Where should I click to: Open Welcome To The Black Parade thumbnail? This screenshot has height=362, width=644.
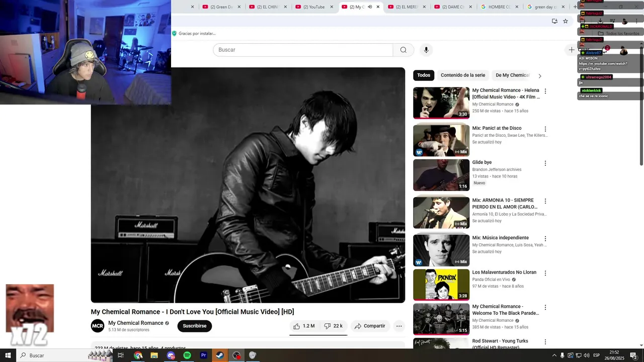pos(441,319)
